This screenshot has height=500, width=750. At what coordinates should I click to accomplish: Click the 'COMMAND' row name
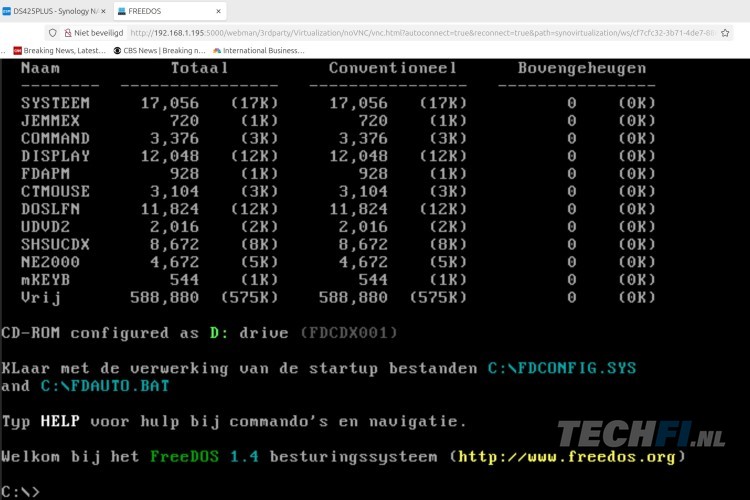pos(55,138)
